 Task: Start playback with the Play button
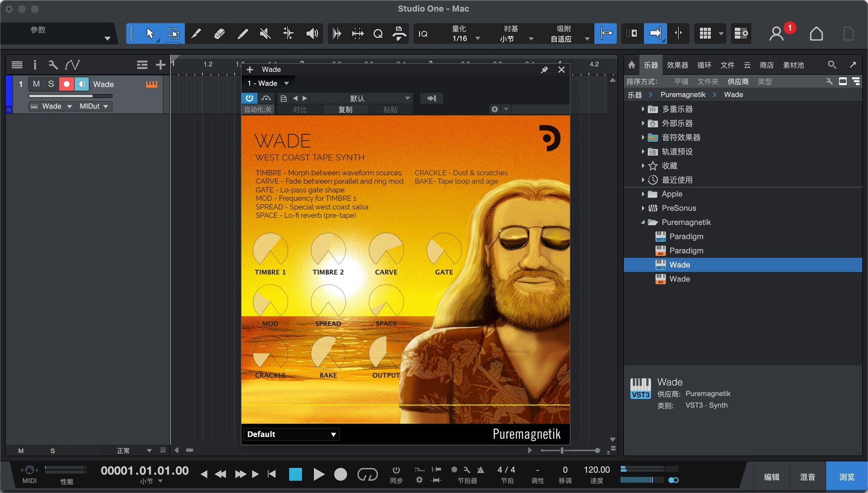pyautogui.click(x=319, y=474)
